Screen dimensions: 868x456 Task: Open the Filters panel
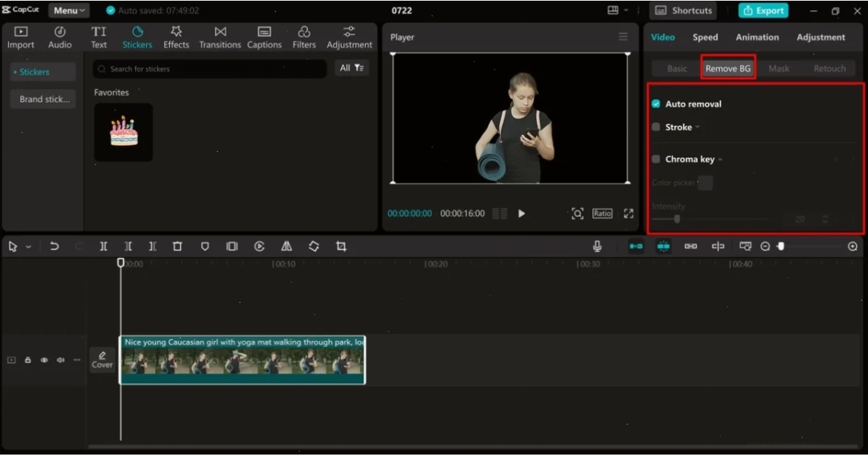click(x=304, y=38)
